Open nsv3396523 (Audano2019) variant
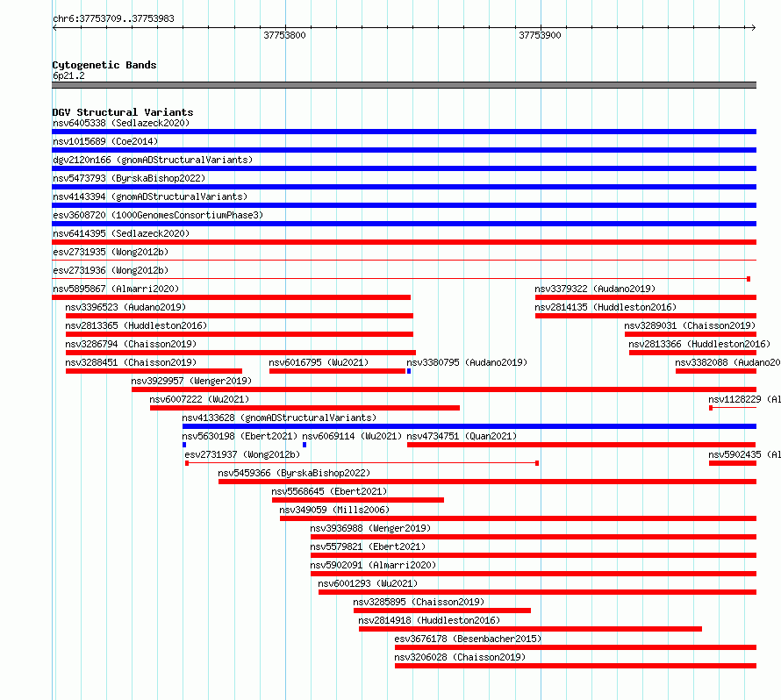The image size is (781, 700). 125,307
